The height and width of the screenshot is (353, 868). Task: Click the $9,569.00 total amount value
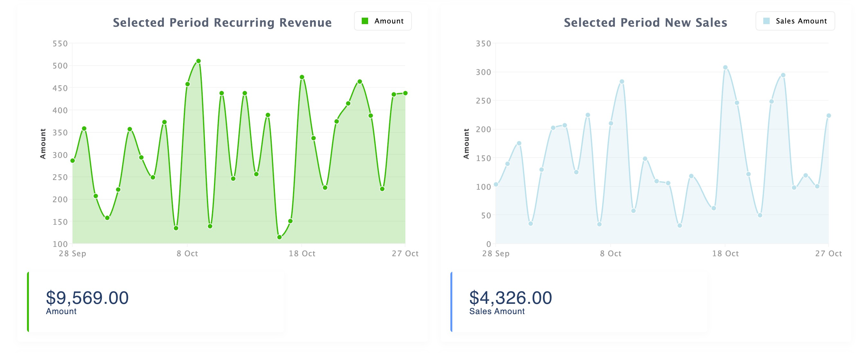pos(87,298)
